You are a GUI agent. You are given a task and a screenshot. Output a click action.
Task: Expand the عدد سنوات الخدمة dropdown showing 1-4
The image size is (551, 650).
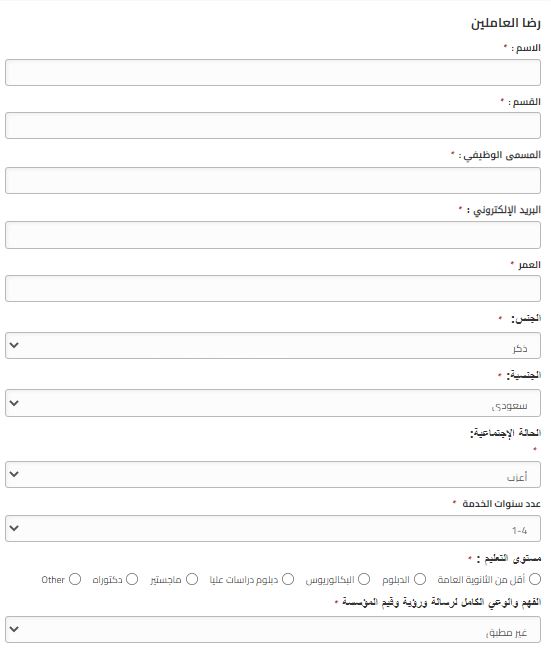[273, 529]
